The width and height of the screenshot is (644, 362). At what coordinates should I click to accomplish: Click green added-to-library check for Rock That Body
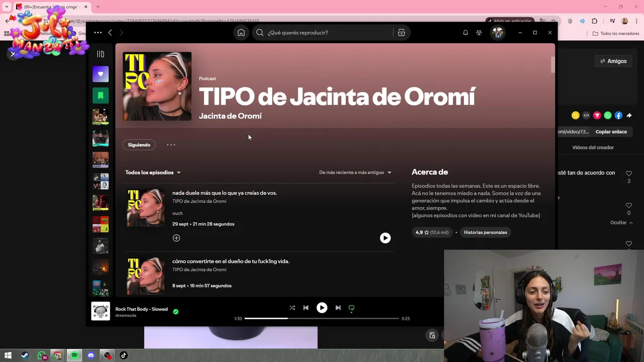tap(176, 312)
